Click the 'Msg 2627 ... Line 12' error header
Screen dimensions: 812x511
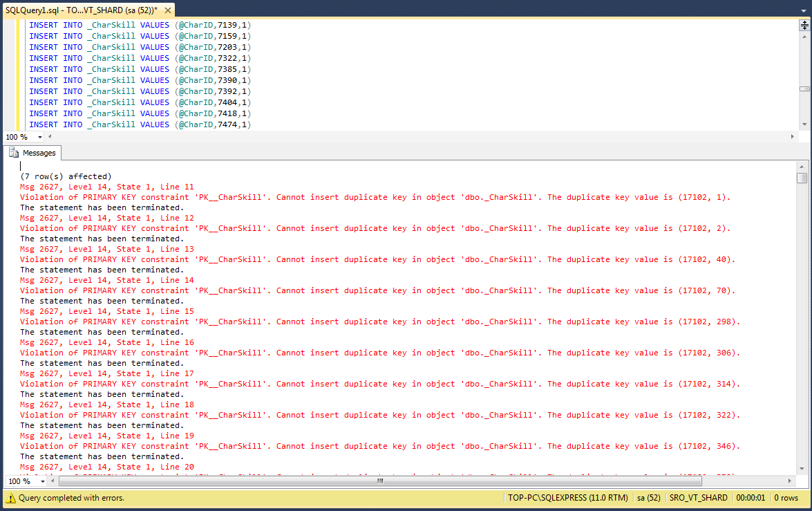106,218
